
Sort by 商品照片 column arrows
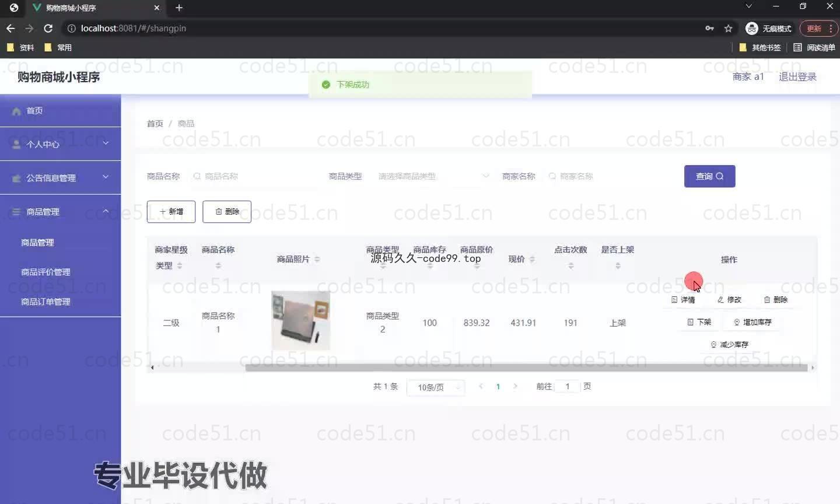[317, 259]
